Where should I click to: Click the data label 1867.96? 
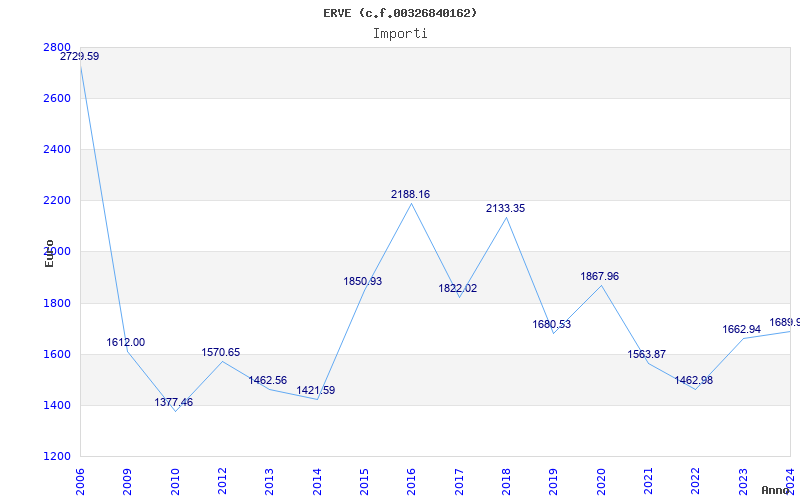click(x=600, y=276)
